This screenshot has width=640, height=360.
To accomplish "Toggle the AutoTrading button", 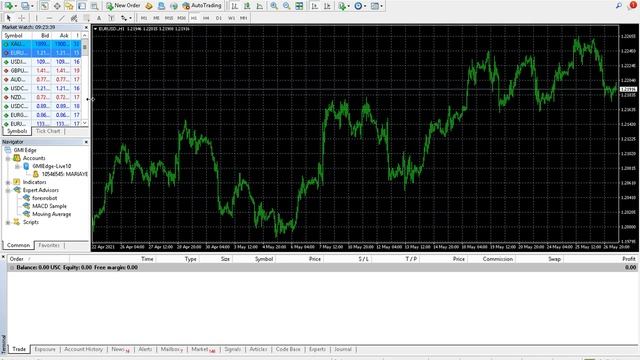I will pyautogui.click(x=202, y=6).
